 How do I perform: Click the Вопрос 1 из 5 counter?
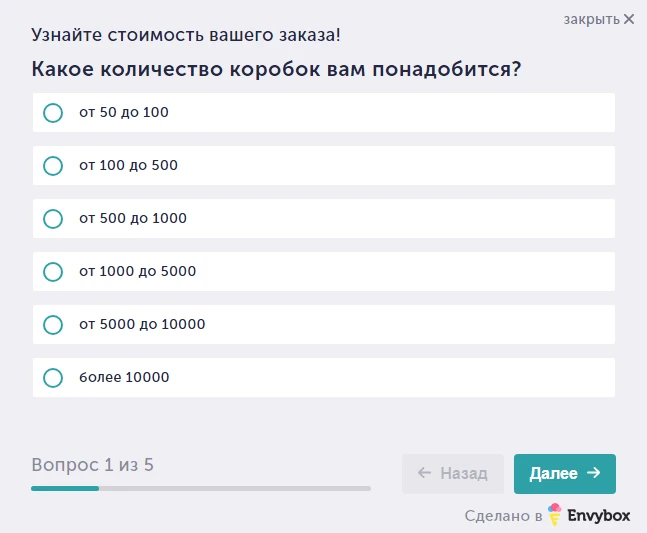(x=92, y=465)
